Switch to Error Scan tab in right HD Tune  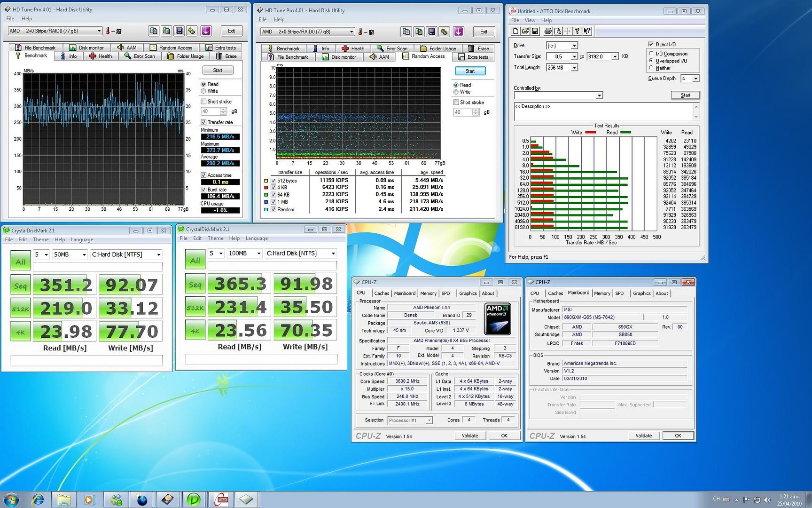tap(392, 48)
